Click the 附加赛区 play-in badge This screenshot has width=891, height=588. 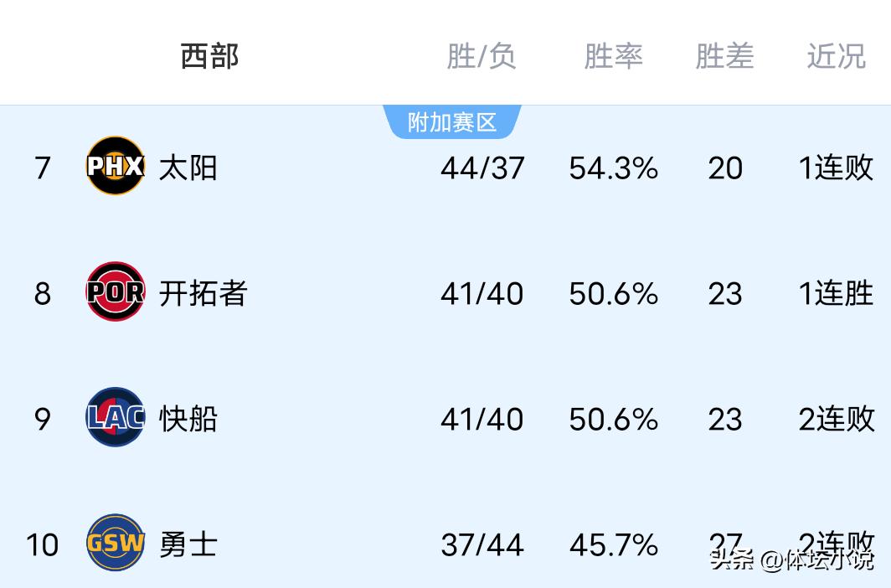(452, 122)
